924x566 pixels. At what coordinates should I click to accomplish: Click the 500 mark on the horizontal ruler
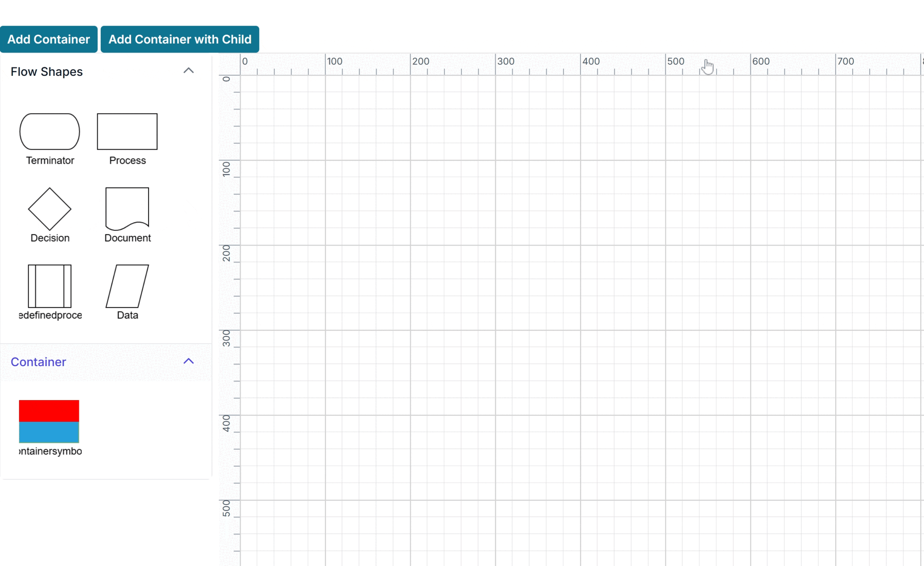click(675, 62)
